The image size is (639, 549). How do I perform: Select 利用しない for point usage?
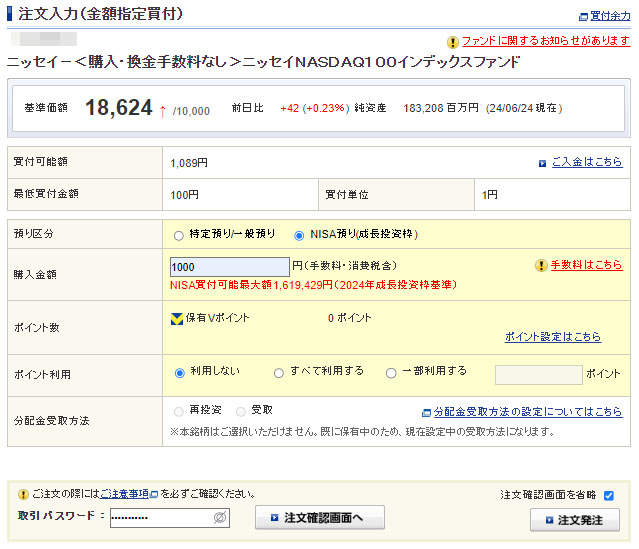180,373
